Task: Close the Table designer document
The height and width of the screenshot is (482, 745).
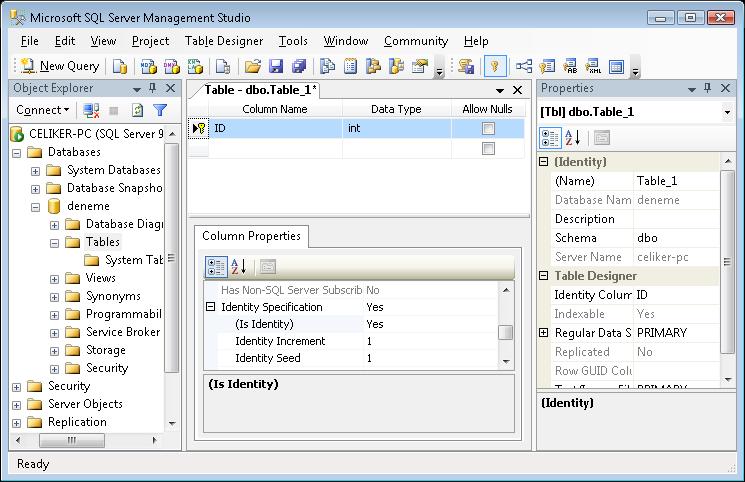Action: coord(517,90)
